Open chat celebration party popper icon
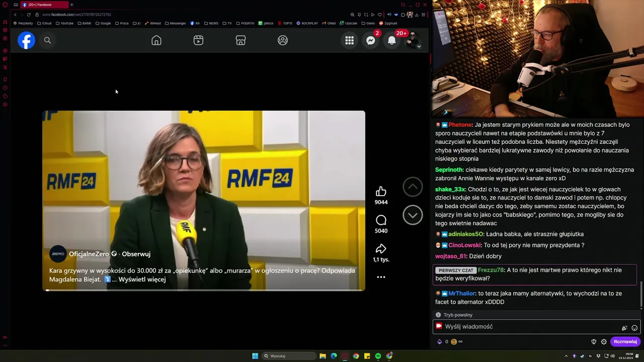The image size is (644, 362). (624, 327)
